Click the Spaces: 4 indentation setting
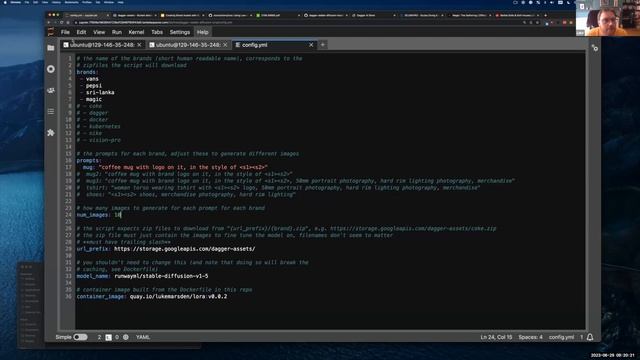640x360 pixels. coord(530,337)
